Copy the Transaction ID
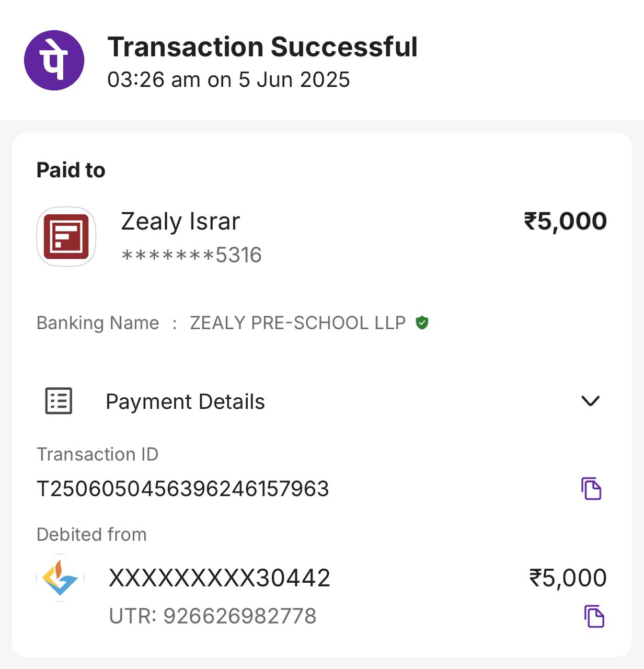This screenshot has width=644, height=669. (591, 489)
